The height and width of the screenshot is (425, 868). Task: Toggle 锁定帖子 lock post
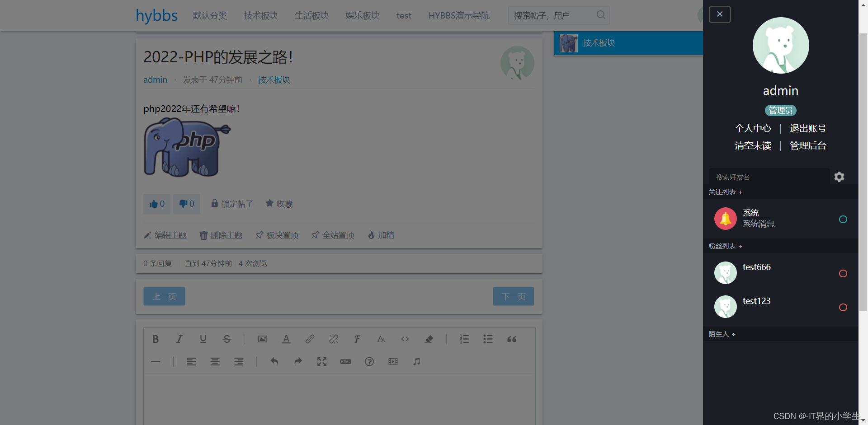tap(232, 204)
